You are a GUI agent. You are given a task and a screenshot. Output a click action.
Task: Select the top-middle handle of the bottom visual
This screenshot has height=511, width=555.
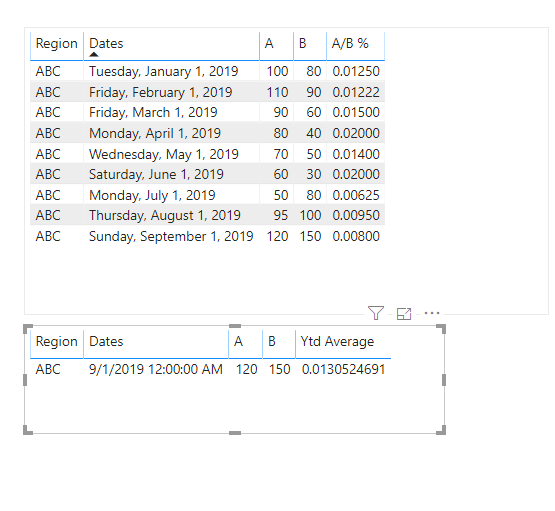coord(235,326)
